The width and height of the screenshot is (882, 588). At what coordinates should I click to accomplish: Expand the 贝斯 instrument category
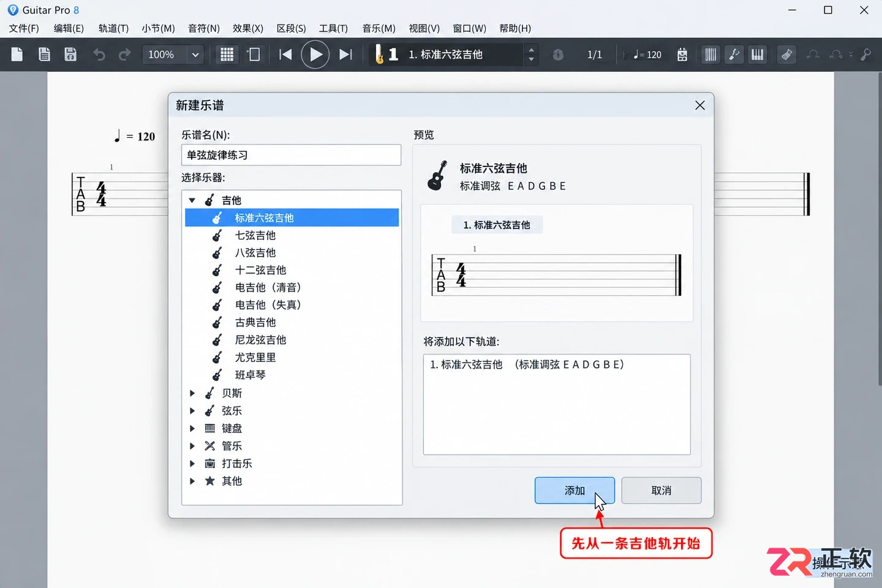click(192, 393)
